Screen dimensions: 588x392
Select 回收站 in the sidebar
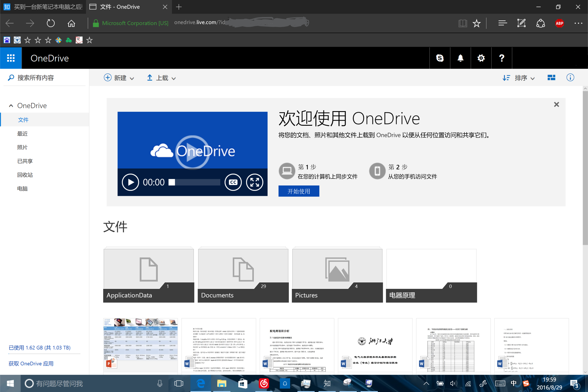tap(25, 175)
